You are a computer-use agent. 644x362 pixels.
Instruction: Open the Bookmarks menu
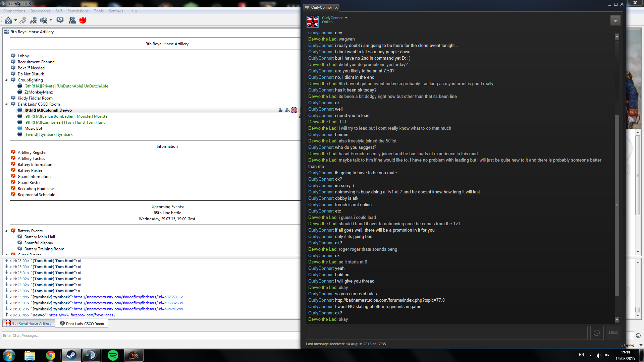coord(40,11)
